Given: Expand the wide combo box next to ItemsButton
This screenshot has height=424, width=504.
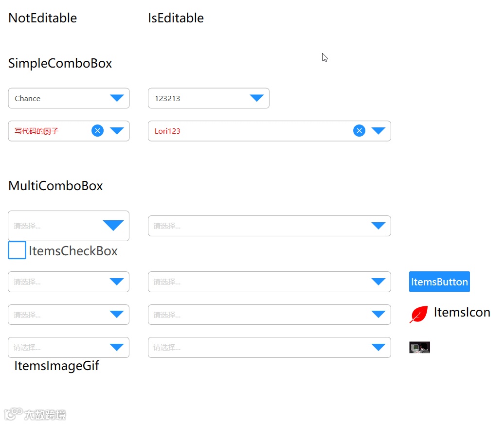Looking at the screenshot, I should pos(378,282).
